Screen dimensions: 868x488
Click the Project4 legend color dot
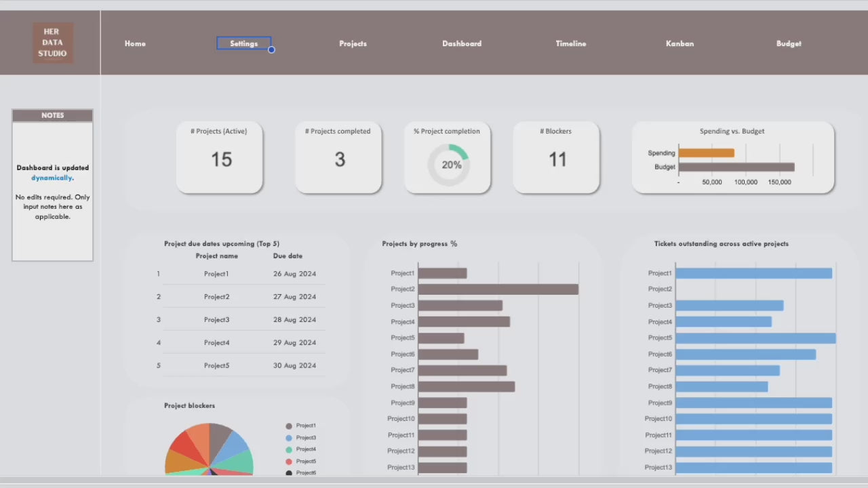(289, 450)
